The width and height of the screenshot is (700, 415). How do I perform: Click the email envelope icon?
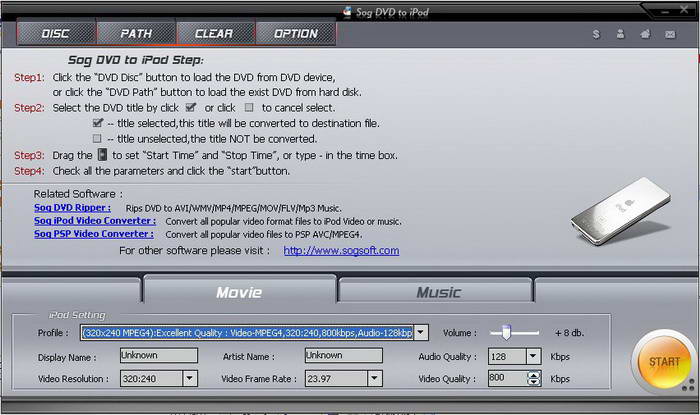670,34
